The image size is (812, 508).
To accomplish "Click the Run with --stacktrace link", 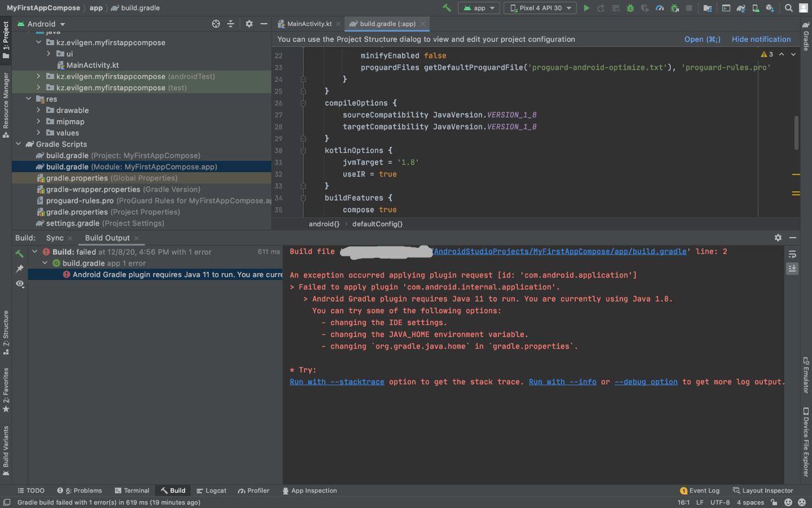I will tap(337, 382).
